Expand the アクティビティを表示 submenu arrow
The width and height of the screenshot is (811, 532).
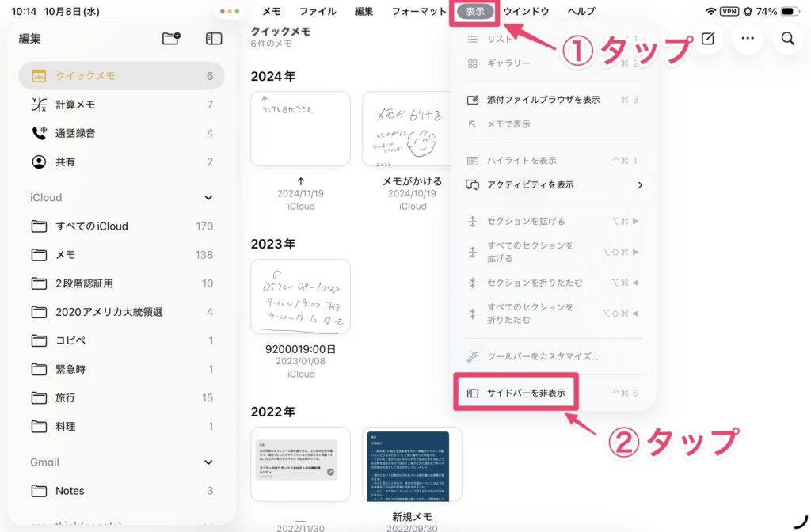[640, 185]
